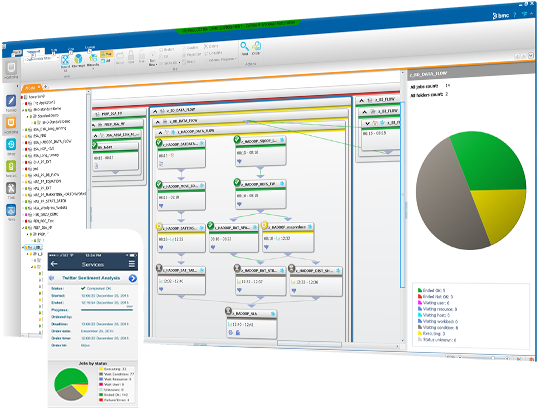Click the blue cube ribbon icon
The height and width of the screenshot is (408, 537).
click(78, 59)
